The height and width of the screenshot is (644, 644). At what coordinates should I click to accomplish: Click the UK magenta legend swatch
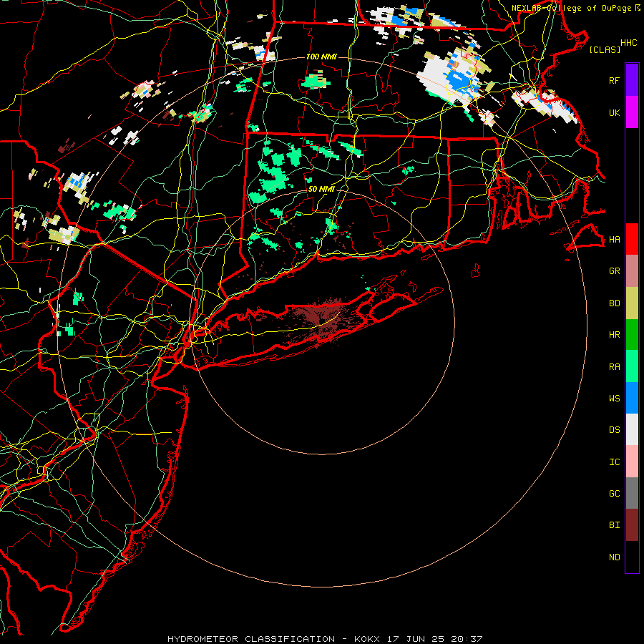coord(632,112)
